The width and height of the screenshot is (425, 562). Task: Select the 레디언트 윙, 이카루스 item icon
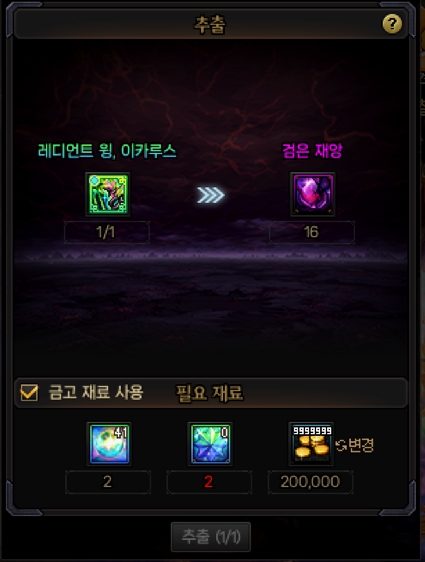[x=108, y=194]
